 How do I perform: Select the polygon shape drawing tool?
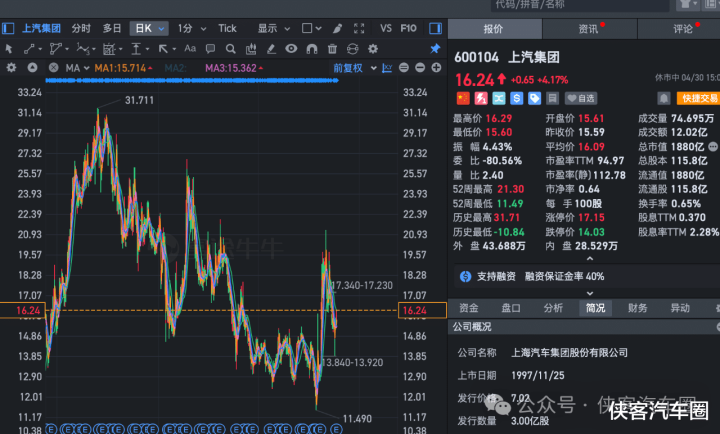pos(56,49)
